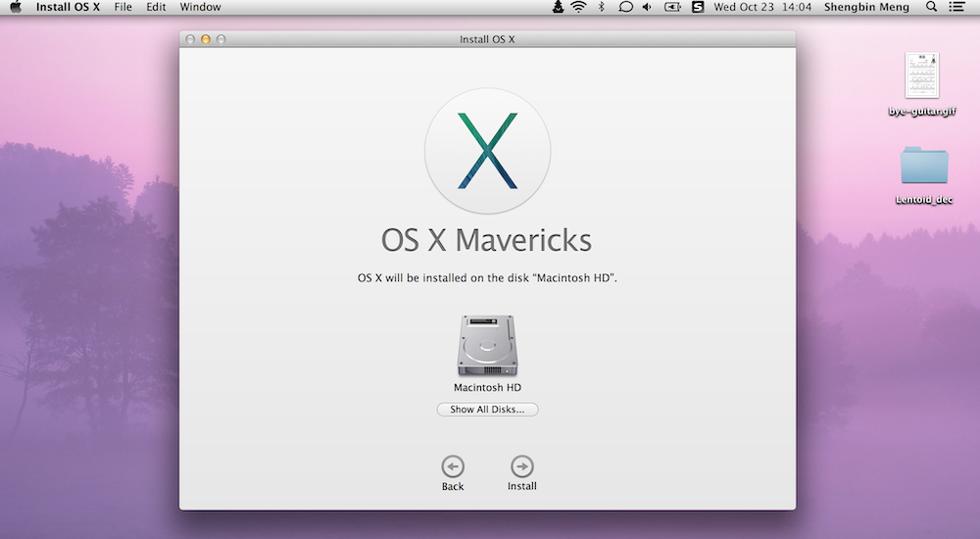Select the Macintosh HD disk icon
980x539 pixels.
tap(487, 346)
